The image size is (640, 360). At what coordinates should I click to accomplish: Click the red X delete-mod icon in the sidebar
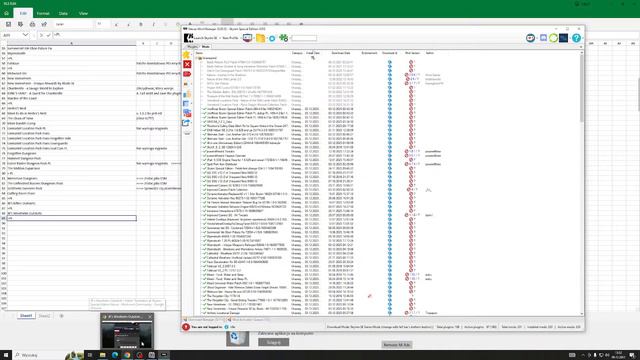pyautogui.click(x=187, y=64)
